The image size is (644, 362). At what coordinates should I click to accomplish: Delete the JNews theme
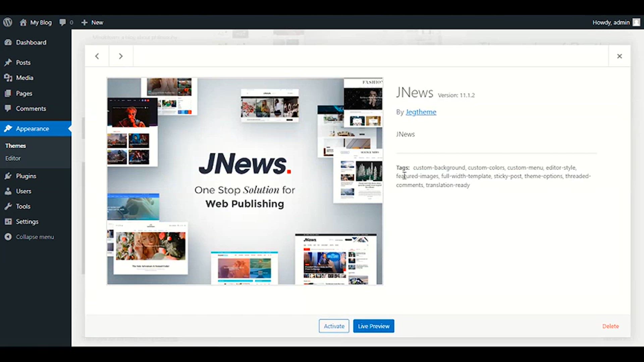(x=610, y=326)
